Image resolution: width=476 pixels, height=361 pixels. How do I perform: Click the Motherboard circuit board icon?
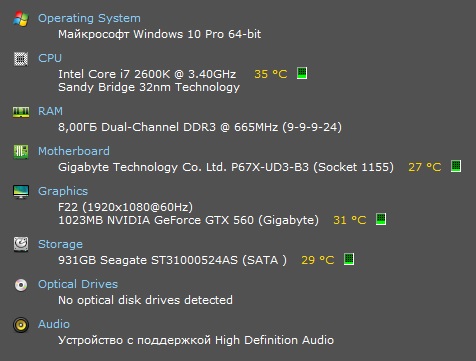(x=21, y=152)
